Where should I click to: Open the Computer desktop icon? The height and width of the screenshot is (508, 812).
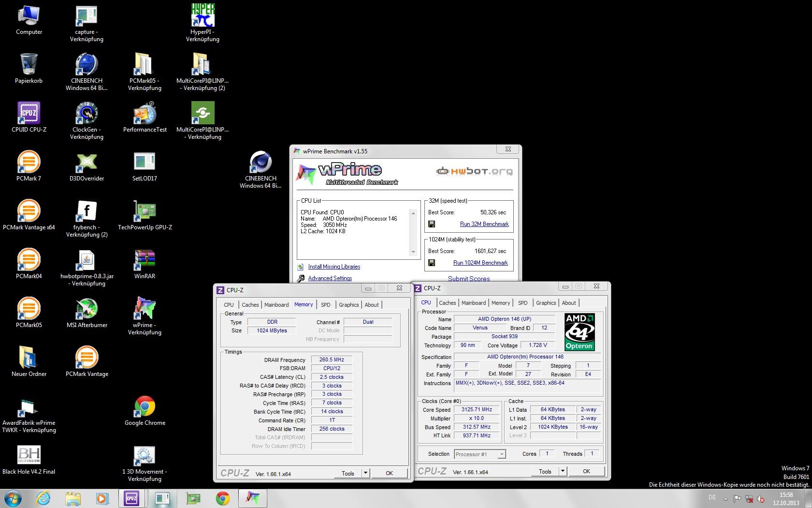tap(29, 19)
